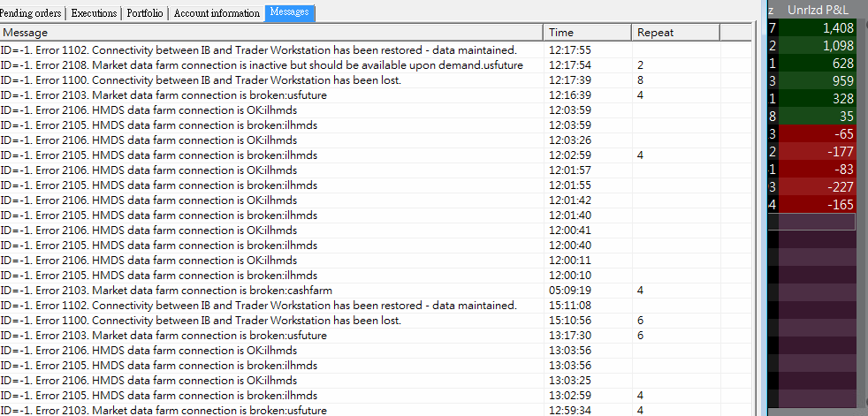
Task: Click the time cell 12:00:11
Action: click(x=570, y=260)
